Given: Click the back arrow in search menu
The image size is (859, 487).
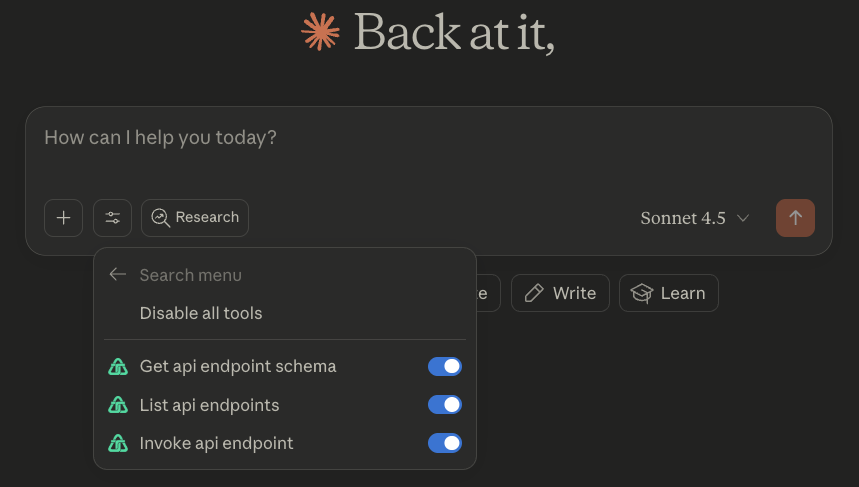Looking at the screenshot, I should (x=118, y=275).
